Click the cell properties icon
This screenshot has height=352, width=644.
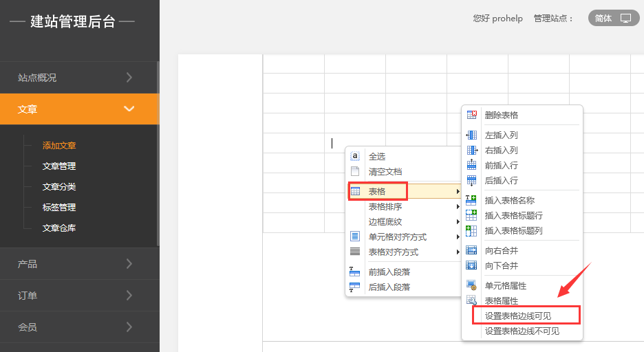(x=471, y=285)
